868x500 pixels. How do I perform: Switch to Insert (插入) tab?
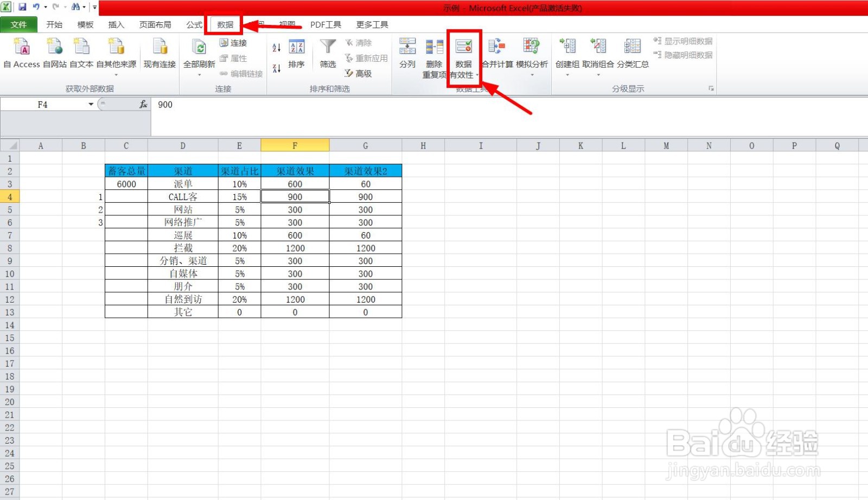pos(116,24)
